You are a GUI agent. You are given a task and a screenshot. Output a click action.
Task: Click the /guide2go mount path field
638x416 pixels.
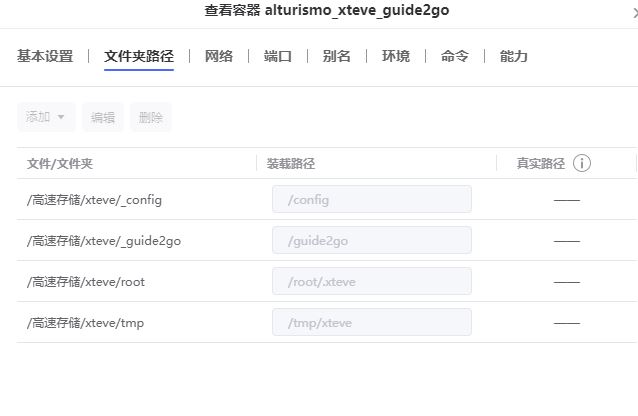pyautogui.click(x=371, y=240)
